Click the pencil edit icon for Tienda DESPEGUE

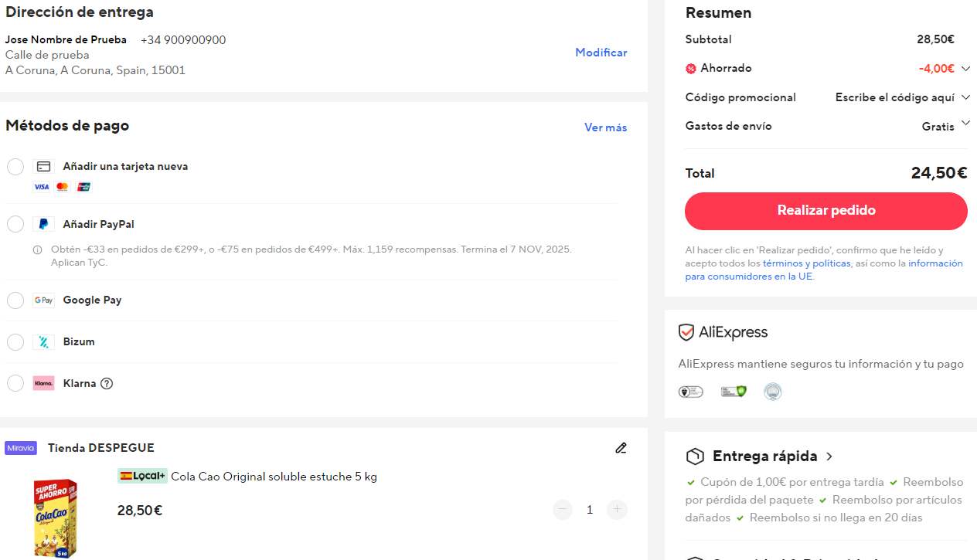coord(621,448)
